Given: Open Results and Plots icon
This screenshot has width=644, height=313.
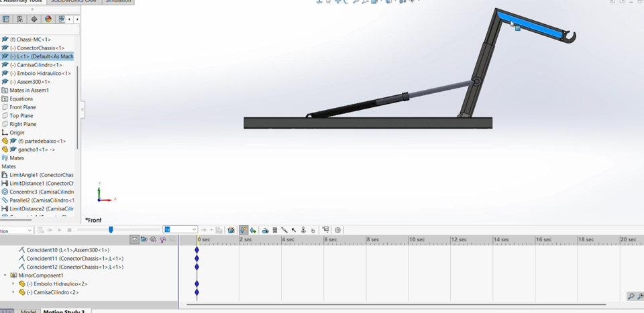Looking at the screenshot, I should point(325,230).
